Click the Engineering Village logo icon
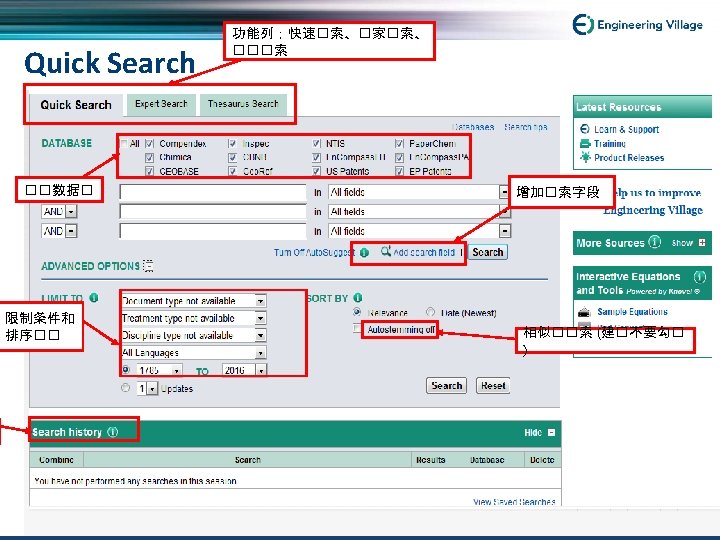The image size is (720, 540). (583, 24)
